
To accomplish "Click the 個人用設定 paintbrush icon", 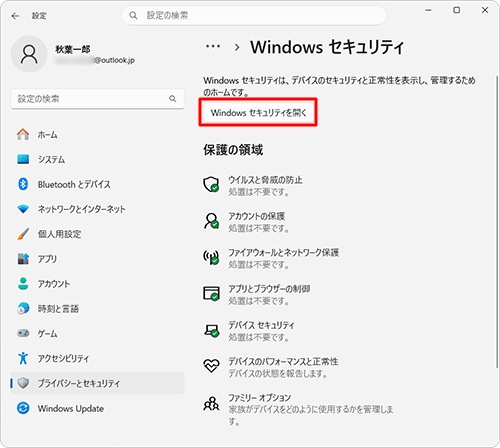I will point(23,234).
